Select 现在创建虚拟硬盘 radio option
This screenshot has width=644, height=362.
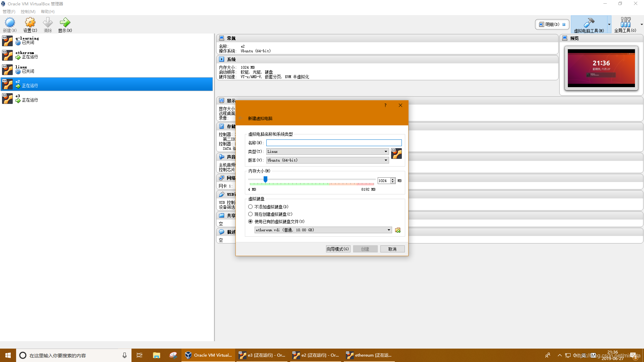250,214
